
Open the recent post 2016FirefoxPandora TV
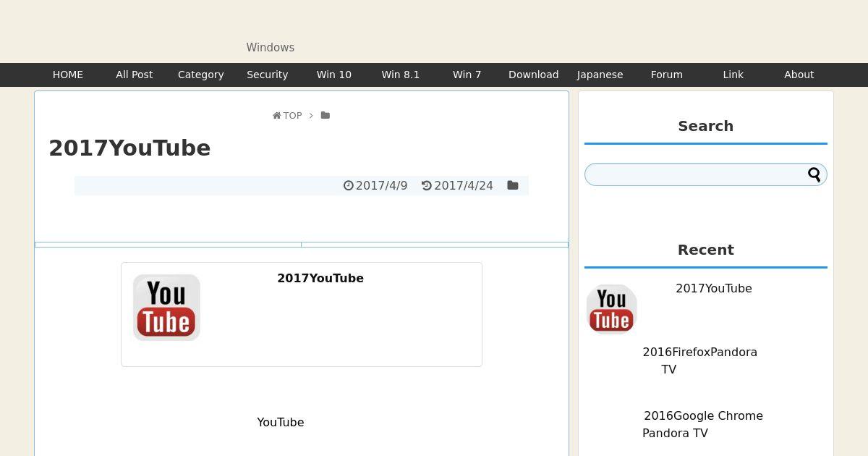[x=699, y=360]
